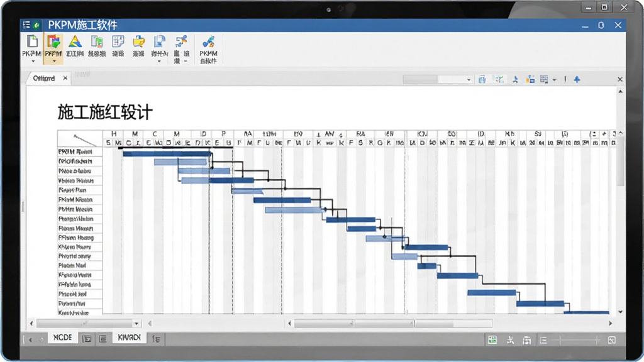Click the outline list icon after the KWRDI tab
This screenshot has width=644, height=362.
[x=157, y=339]
